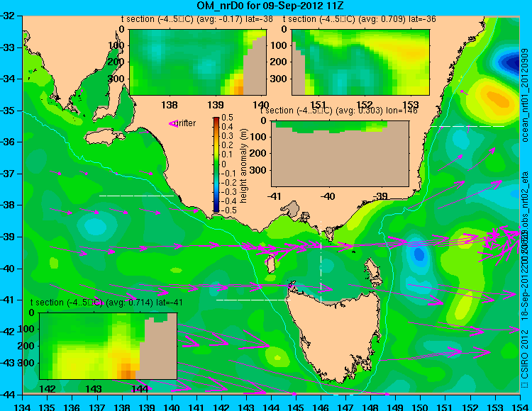Click the 0 tick on the colorbar

tap(223, 164)
